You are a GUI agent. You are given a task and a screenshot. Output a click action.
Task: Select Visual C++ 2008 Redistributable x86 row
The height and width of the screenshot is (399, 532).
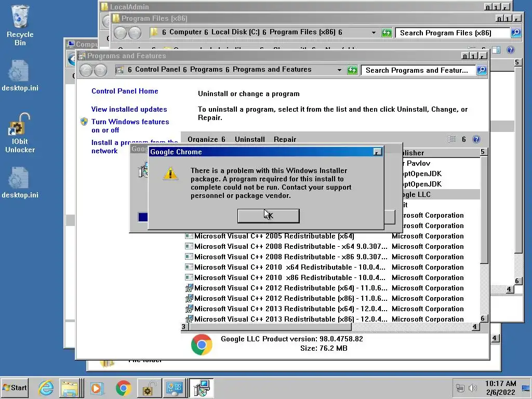tap(332, 257)
